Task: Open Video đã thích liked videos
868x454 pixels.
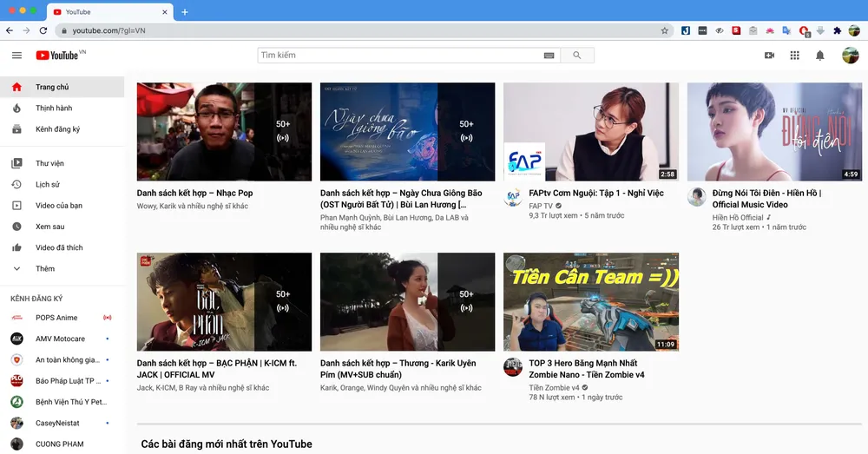Action: click(x=62, y=247)
